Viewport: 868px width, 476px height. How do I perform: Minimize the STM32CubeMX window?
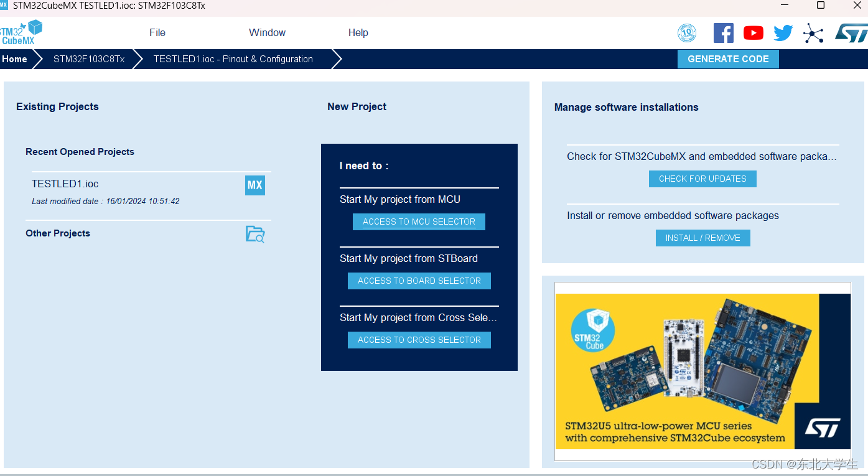coord(784,6)
